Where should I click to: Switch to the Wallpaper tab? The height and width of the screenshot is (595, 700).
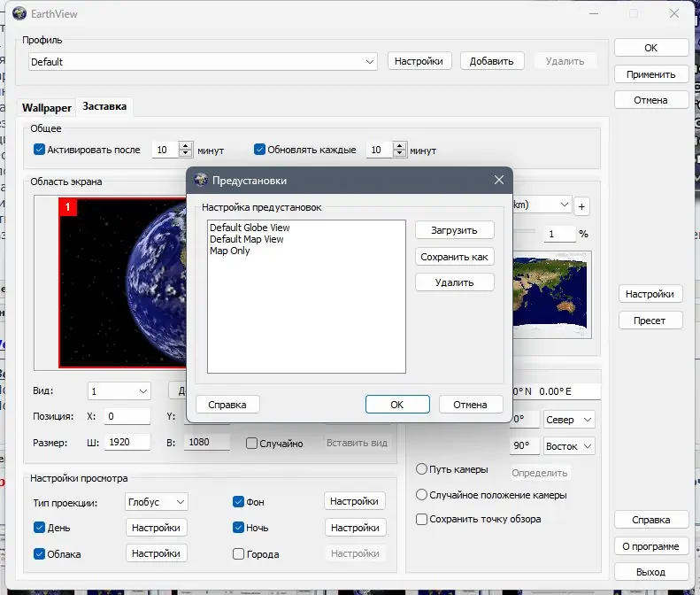point(46,108)
